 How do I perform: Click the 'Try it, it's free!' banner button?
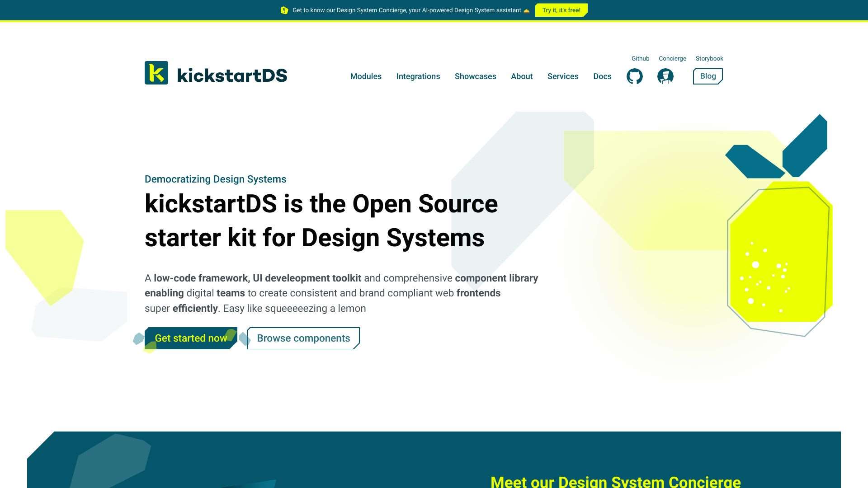tap(561, 9)
